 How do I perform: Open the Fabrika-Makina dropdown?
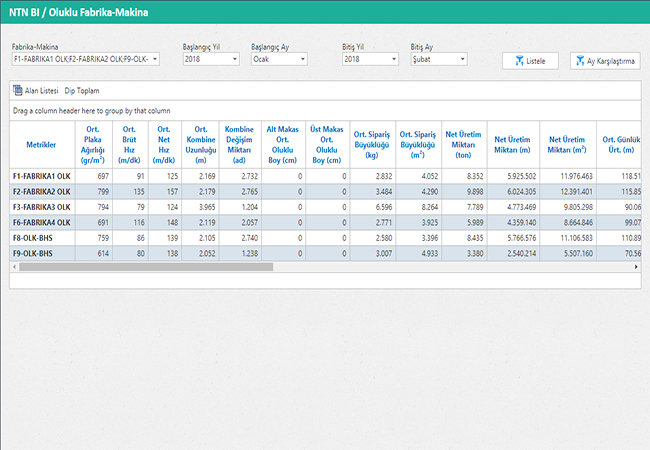point(155,60)
